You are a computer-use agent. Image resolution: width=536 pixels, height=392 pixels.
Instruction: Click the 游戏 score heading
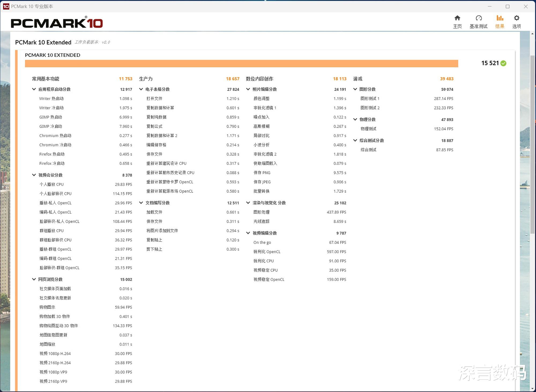point(358,79)
